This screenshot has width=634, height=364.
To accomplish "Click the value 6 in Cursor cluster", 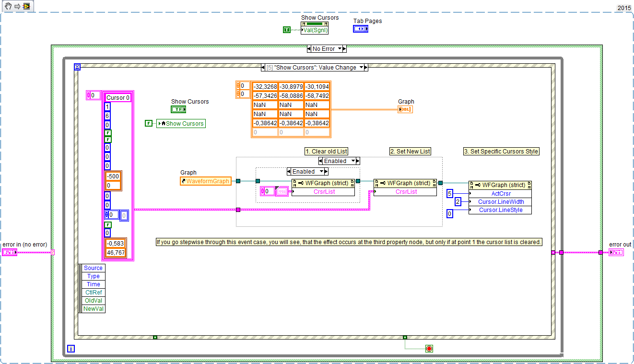I will click(107, 116).
